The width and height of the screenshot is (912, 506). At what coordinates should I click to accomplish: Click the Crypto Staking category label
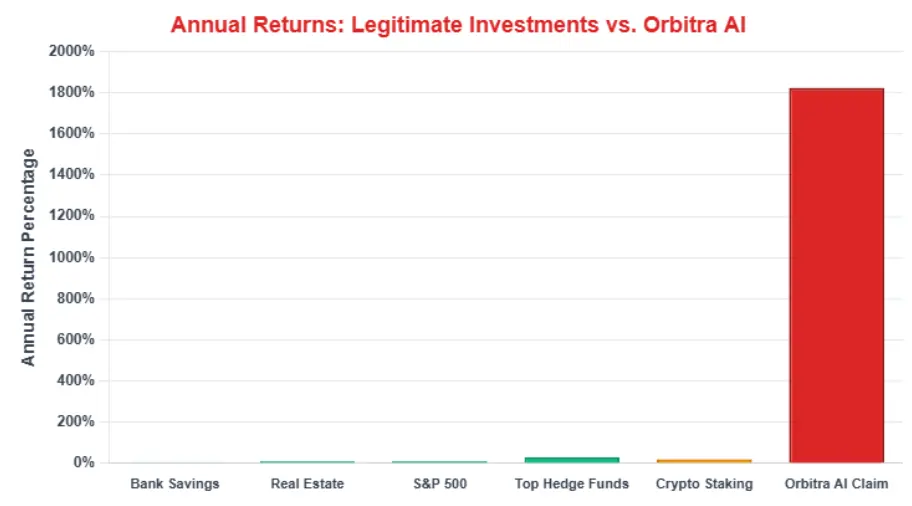point(704,484)
